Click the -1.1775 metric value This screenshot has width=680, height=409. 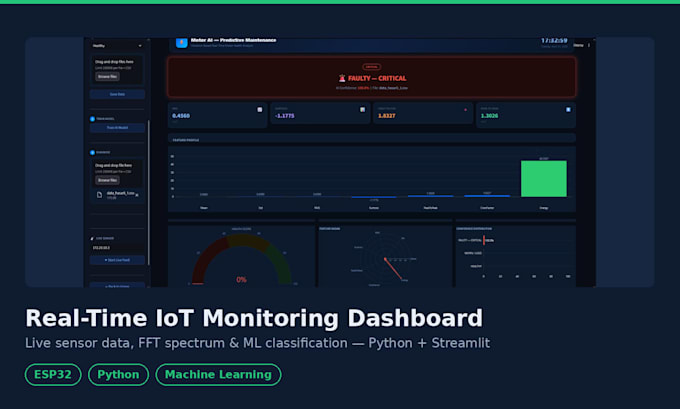[x=285, y=116]
